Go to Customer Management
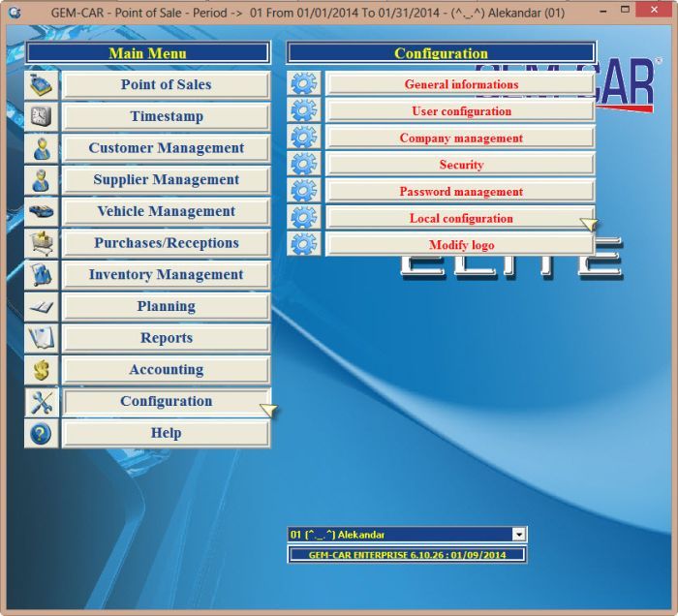 166,148
